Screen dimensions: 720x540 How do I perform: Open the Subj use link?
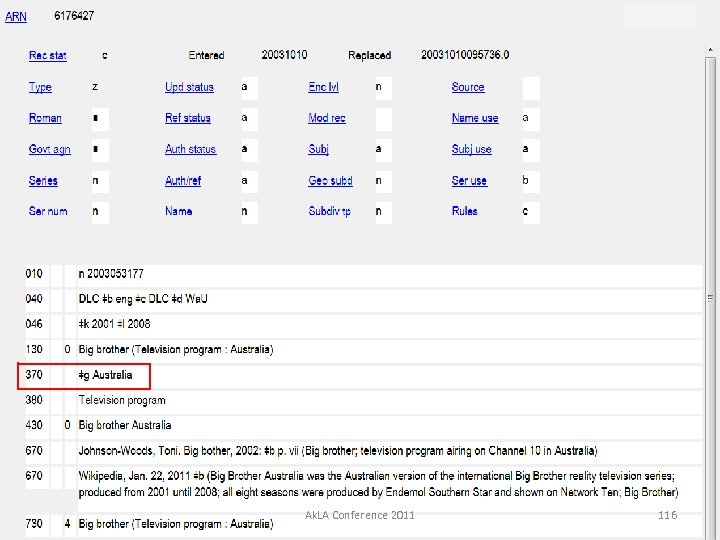pos(471,150)
